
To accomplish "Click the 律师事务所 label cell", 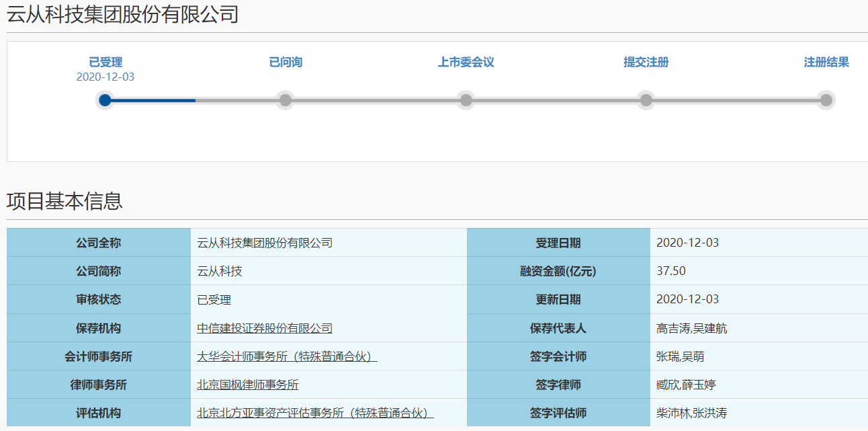I will 99,385.
